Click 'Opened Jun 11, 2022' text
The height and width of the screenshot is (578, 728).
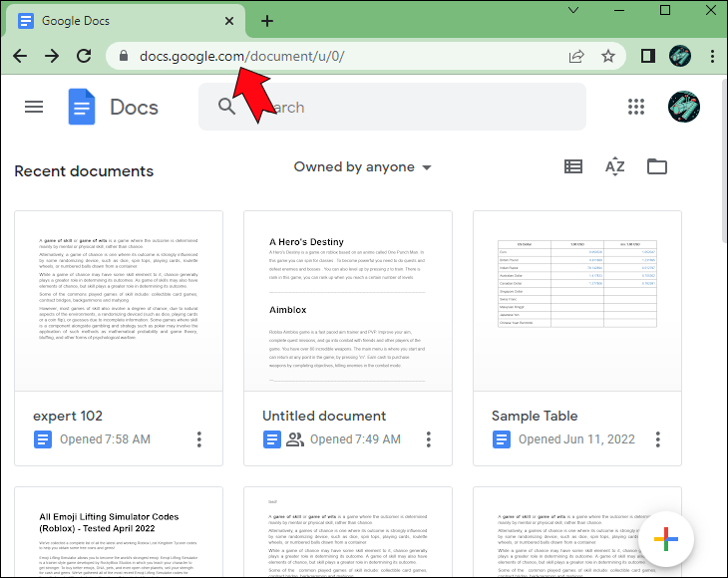[576, 439]
